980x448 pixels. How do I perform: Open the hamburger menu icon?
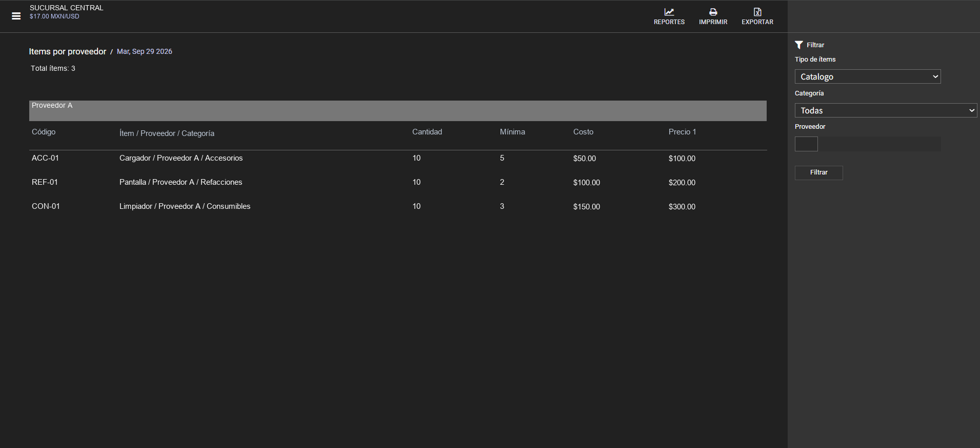(x=16, y=16)
